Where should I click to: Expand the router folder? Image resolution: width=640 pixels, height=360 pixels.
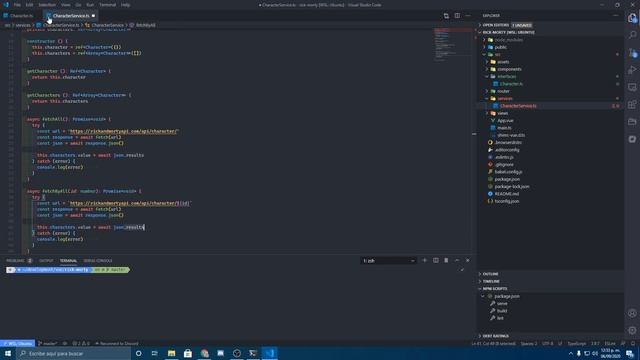point(503,91)
